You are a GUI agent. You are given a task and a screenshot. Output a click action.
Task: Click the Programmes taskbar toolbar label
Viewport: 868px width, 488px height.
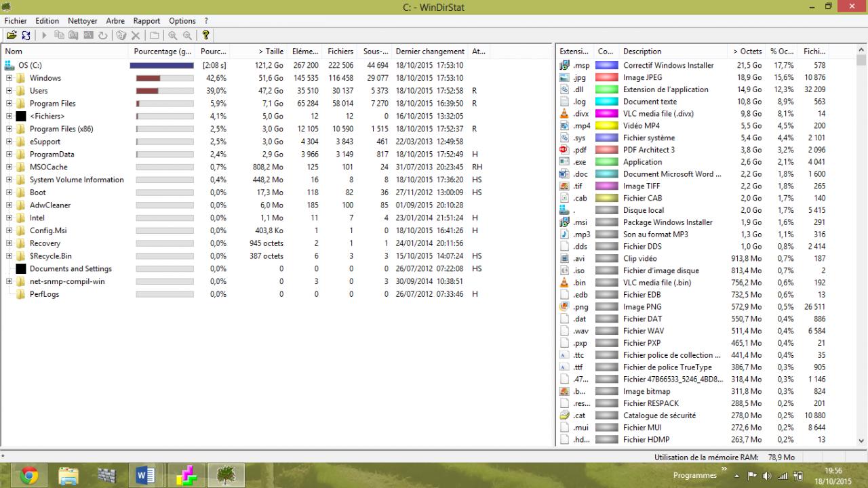coord(695,476)
